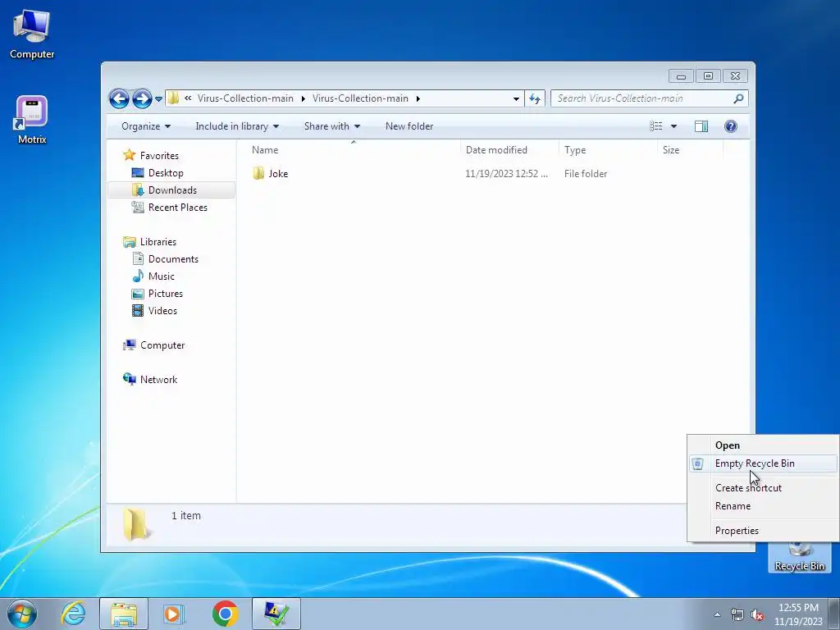The width and height of the screenshot is (840, 630).
Task: Click the search magnifier icon
Action: pyautogui.click(x=739, y=98)
